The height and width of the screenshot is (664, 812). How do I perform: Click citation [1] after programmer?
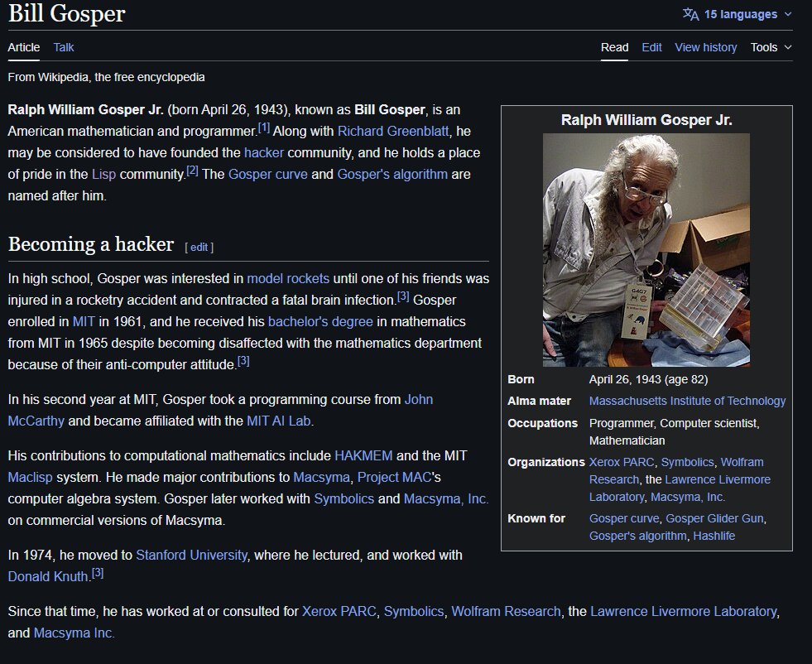[x=263, y=128]
